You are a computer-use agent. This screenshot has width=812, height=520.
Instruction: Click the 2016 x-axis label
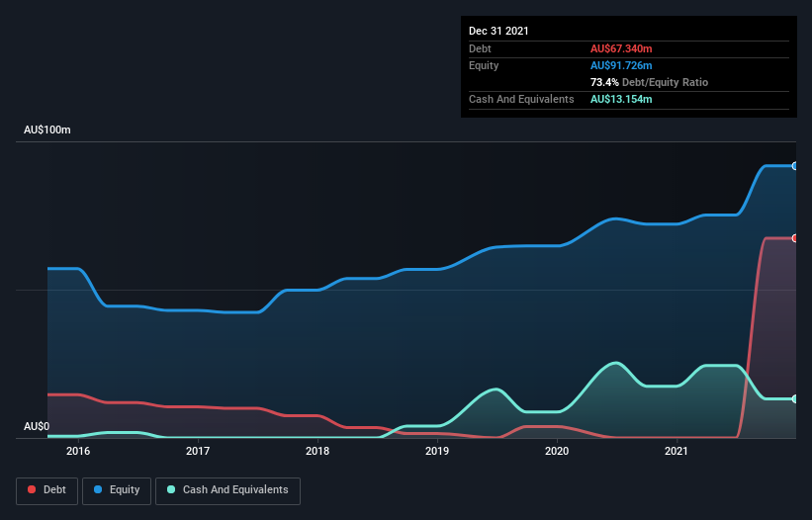pyautogui.click(x=78, y=451)
